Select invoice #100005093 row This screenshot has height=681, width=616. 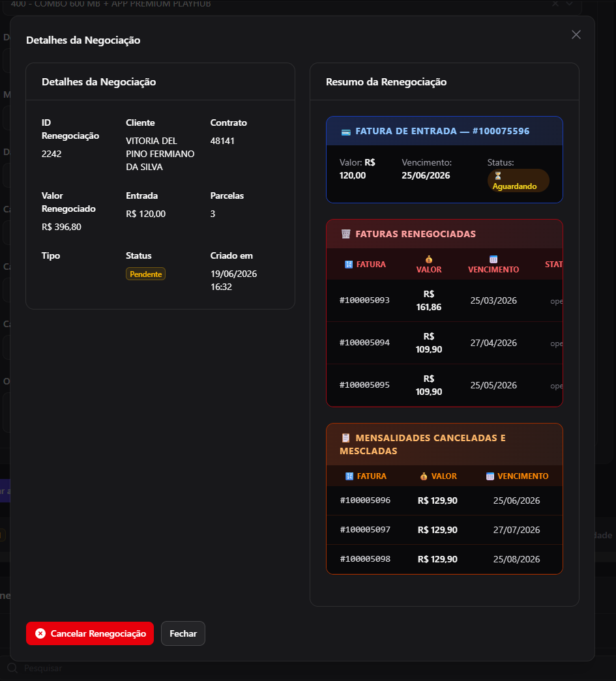coord(445,300)
